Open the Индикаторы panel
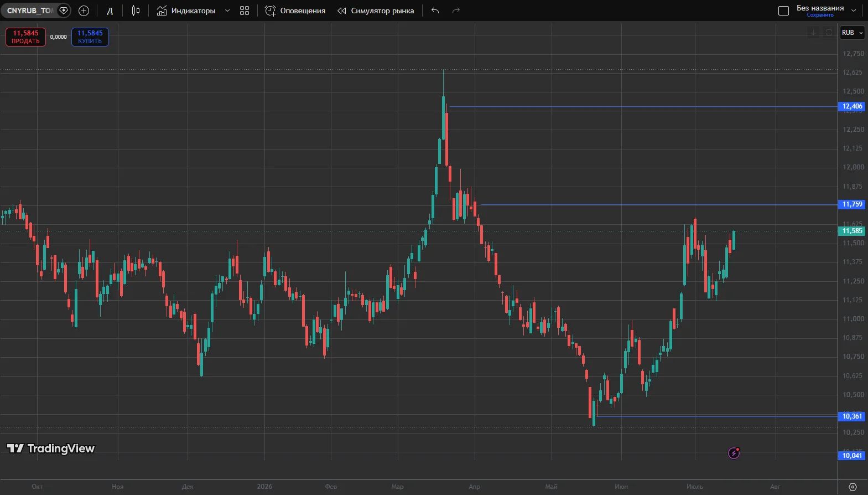 coord(186,11)
